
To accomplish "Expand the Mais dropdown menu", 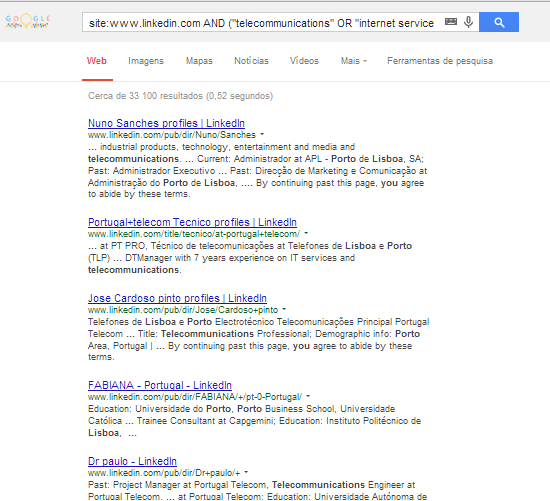I will coord(354,61).
